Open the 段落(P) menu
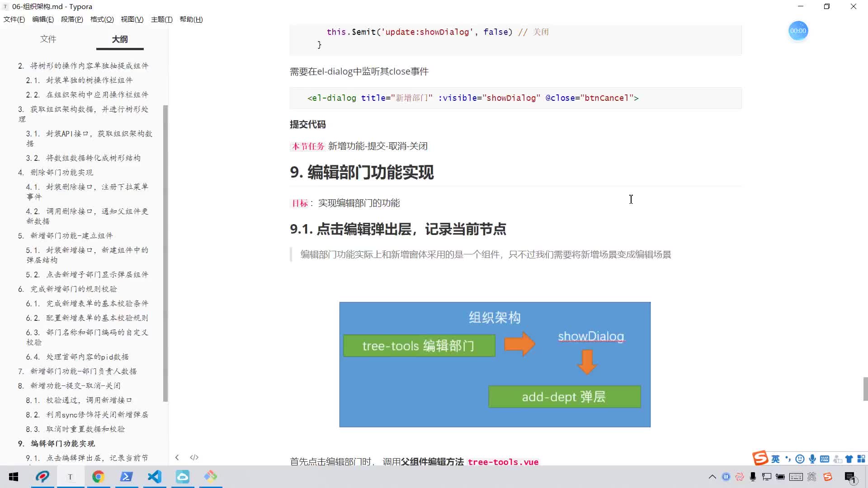Screen dimensions: 868x488 click(x=72, y=19)
